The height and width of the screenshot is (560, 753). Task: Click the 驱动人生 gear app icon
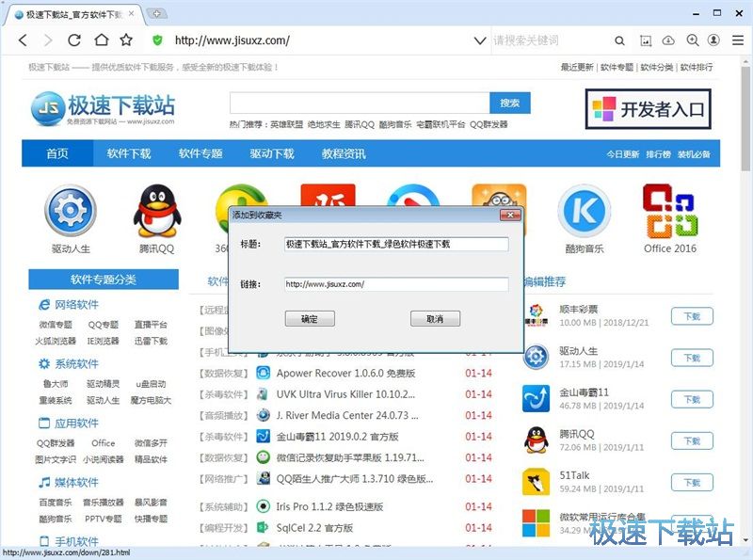tap(71, 212)
